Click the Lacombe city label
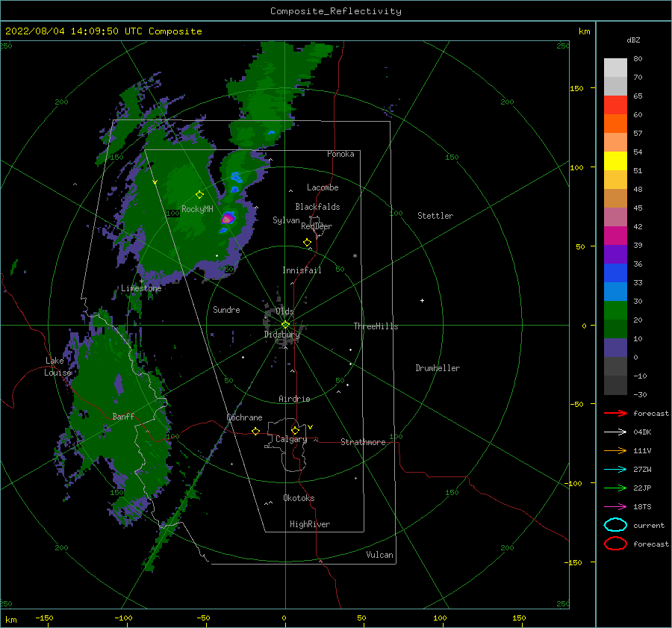Image resolution: width=672 pixels, height=628 pixels. (x=323, y=187)
